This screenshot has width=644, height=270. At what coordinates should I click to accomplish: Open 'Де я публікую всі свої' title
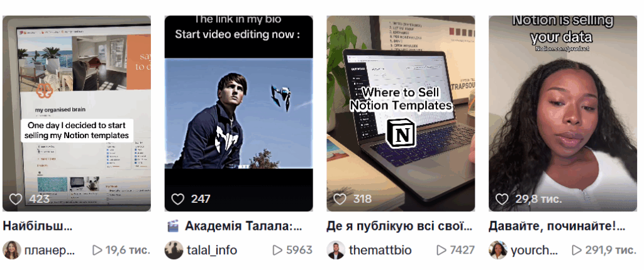tap(399, 226)
